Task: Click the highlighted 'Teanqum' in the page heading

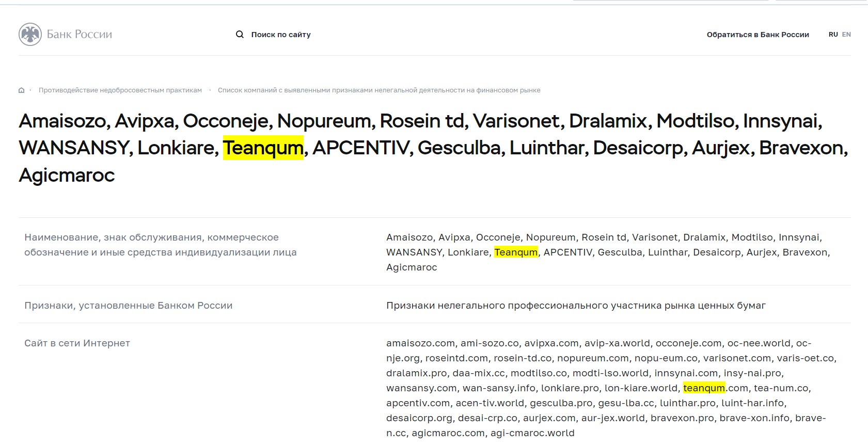Action: tap(263, 148)
